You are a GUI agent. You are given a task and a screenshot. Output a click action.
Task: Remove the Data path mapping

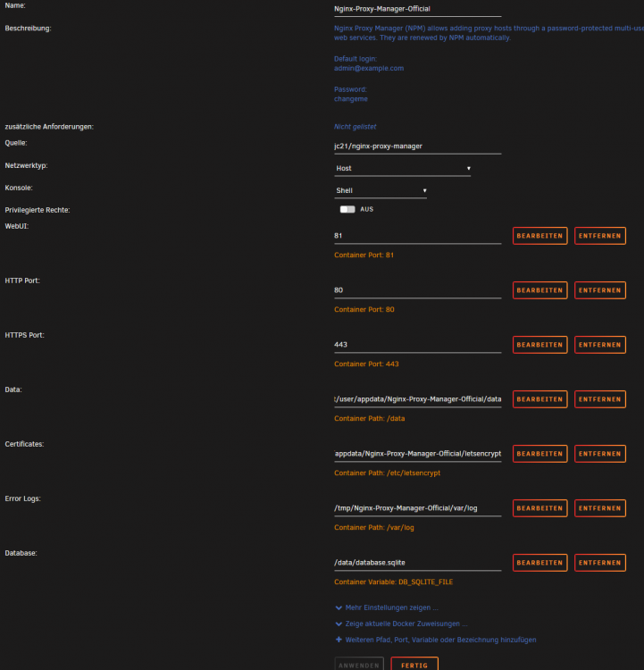point(600,399)
